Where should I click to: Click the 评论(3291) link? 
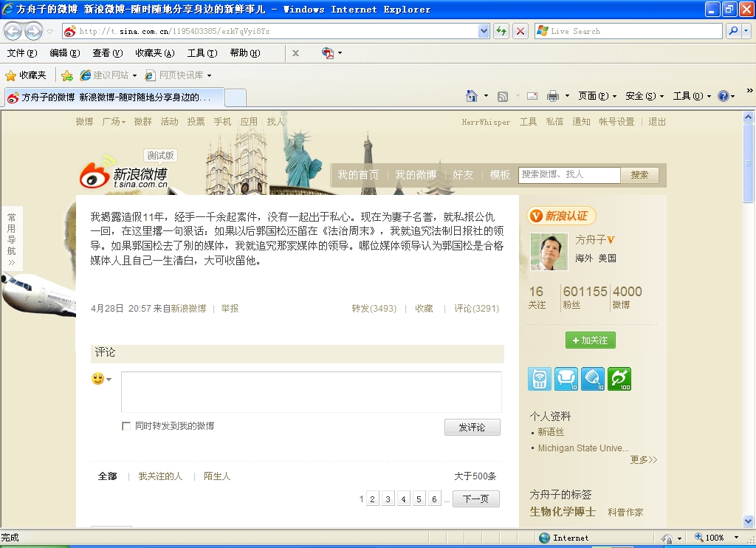tap(477, 309)
